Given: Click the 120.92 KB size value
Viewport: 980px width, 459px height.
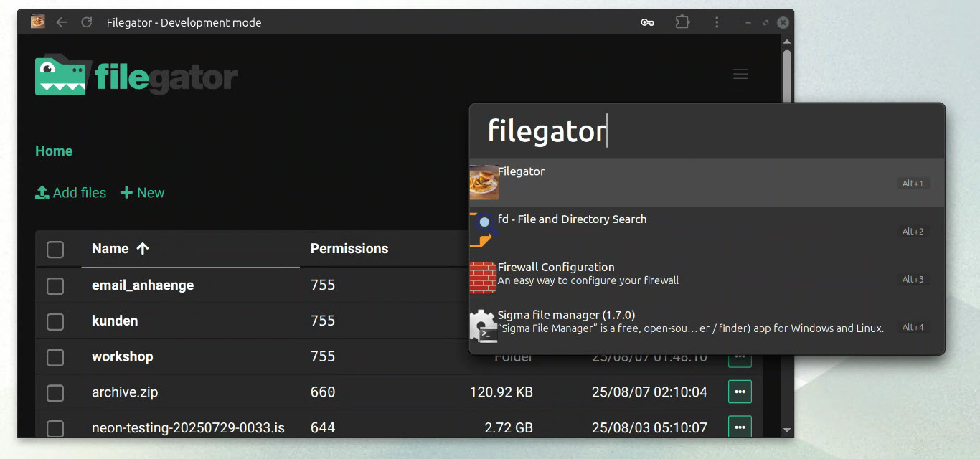Looking at the screenshot, I should (x=501, y=392).
